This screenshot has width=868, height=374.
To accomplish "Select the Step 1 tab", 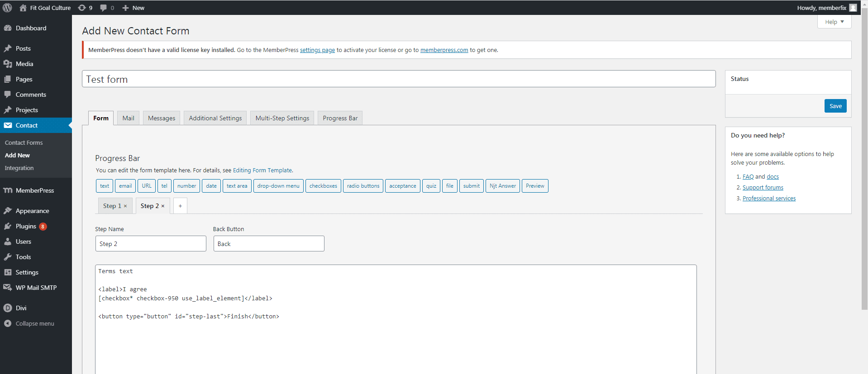I will [112, 206].
